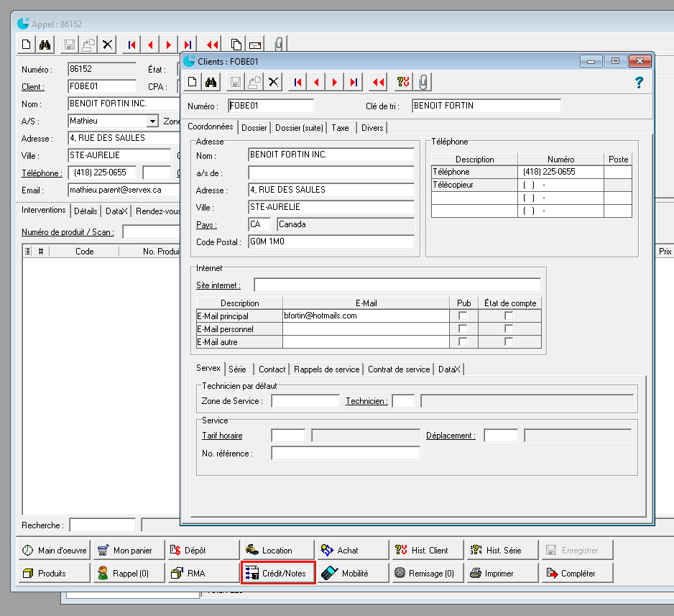Open Mon panier button
Image resolution: width=674 pixels, height=616 pixels.
(129, 550)
